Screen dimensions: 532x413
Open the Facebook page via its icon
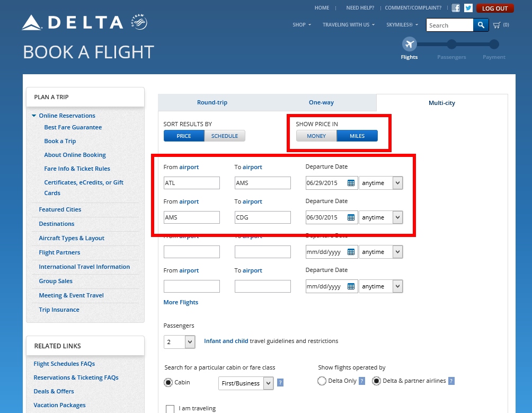455,7
